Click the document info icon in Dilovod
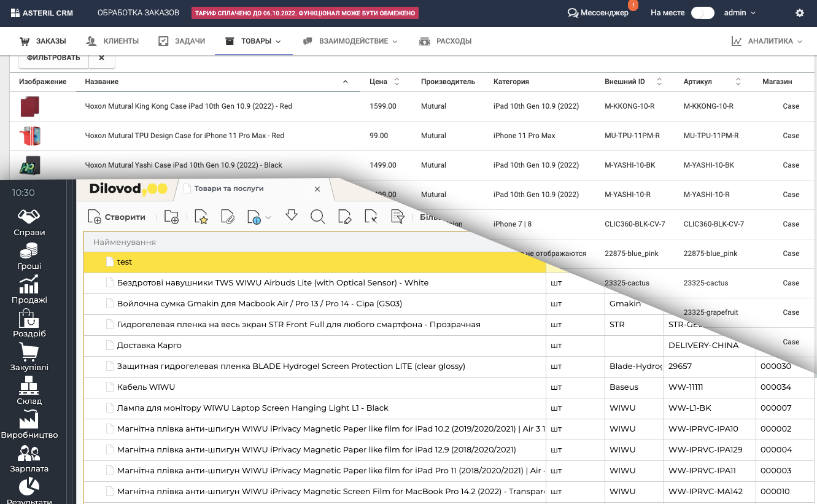Screen dimensions: 817x504 tap(254, 217)
